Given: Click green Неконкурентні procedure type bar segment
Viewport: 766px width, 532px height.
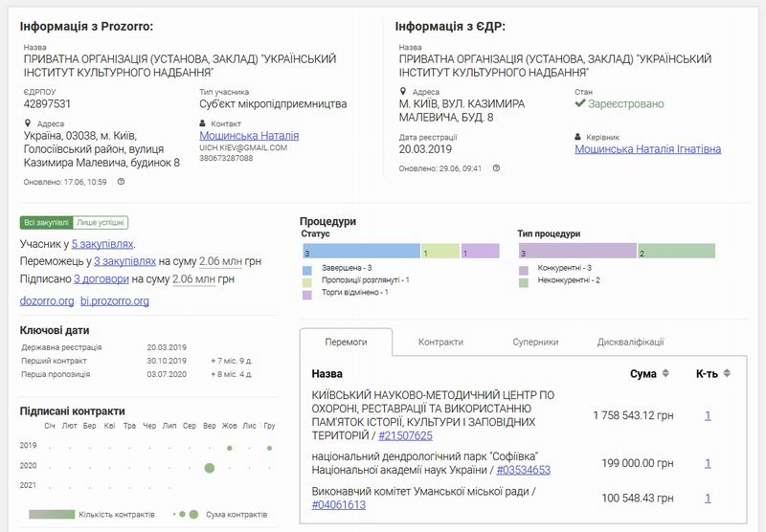Looking at the screenshot, I should [x=677, y=251].
